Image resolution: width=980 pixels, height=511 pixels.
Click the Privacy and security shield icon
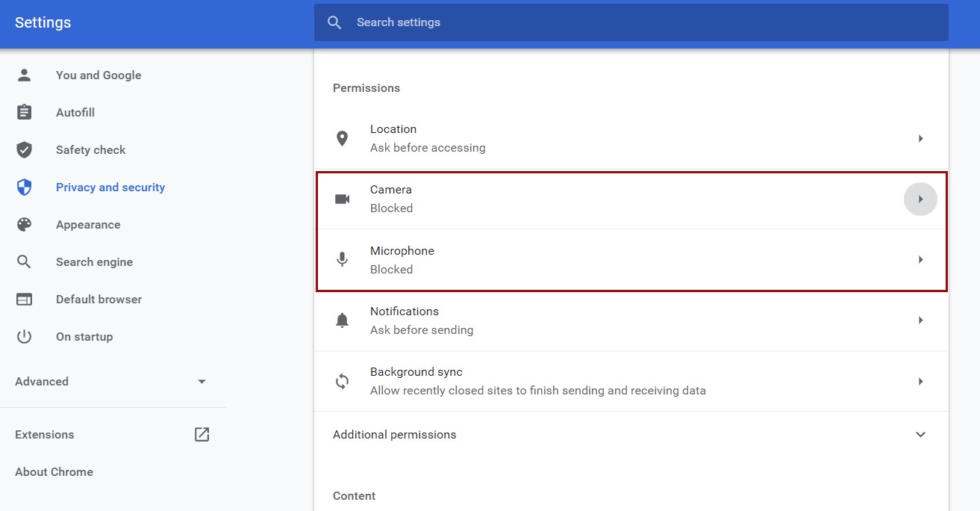(25, 187)
